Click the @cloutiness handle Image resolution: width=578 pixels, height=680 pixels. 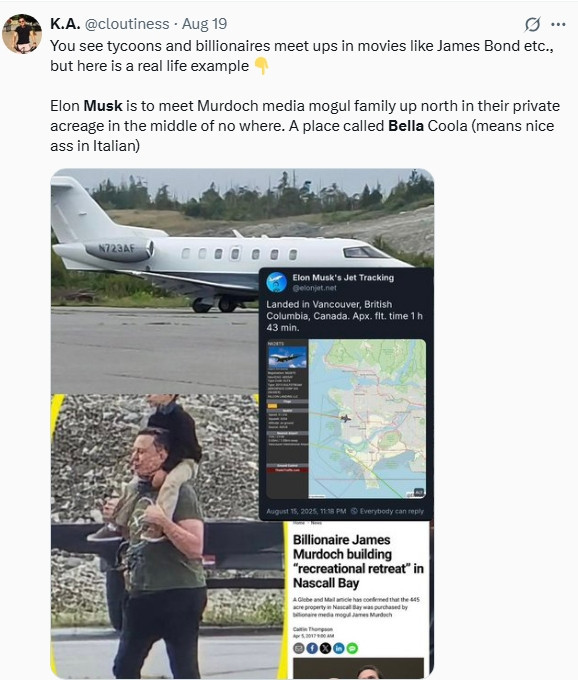[x=127, y=24]
